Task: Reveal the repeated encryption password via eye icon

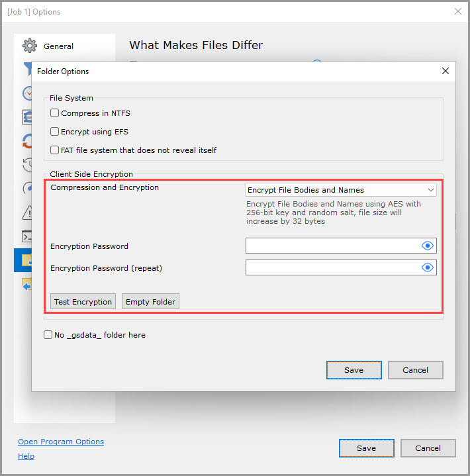Action: (428, 267)
